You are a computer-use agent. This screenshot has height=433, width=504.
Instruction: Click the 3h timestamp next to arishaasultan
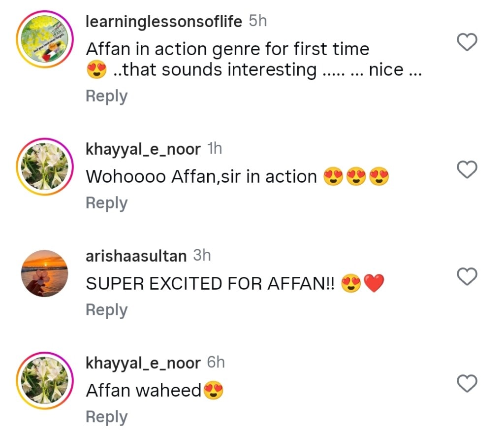[x=202, y=256]
